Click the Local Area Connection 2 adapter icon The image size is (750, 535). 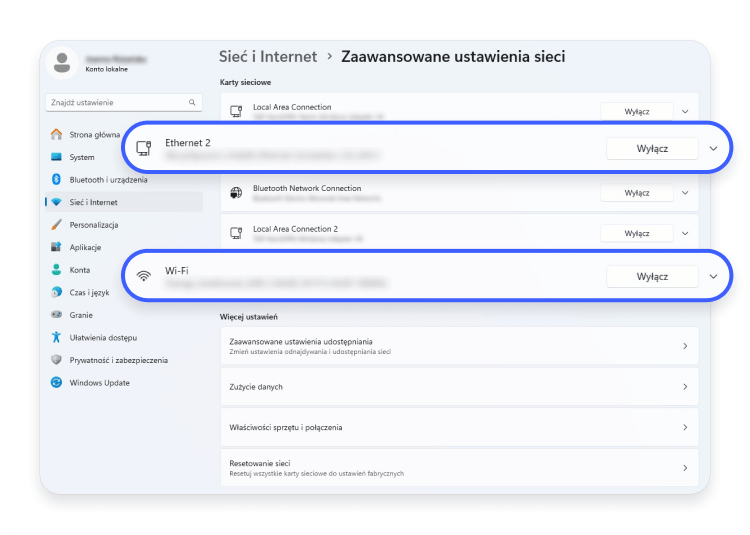pyautogui.click(x=236, y=233)
